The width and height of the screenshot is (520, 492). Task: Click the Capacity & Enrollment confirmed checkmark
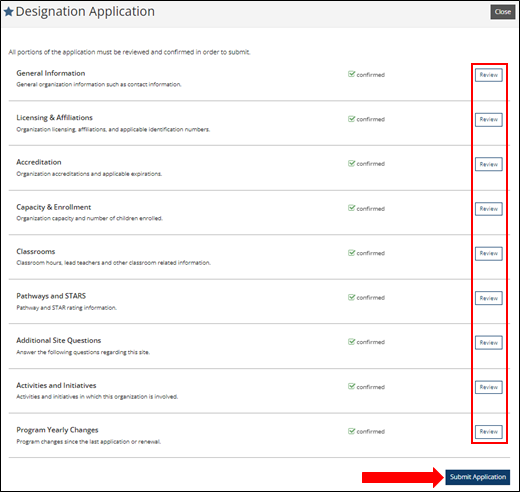point(351,208)
